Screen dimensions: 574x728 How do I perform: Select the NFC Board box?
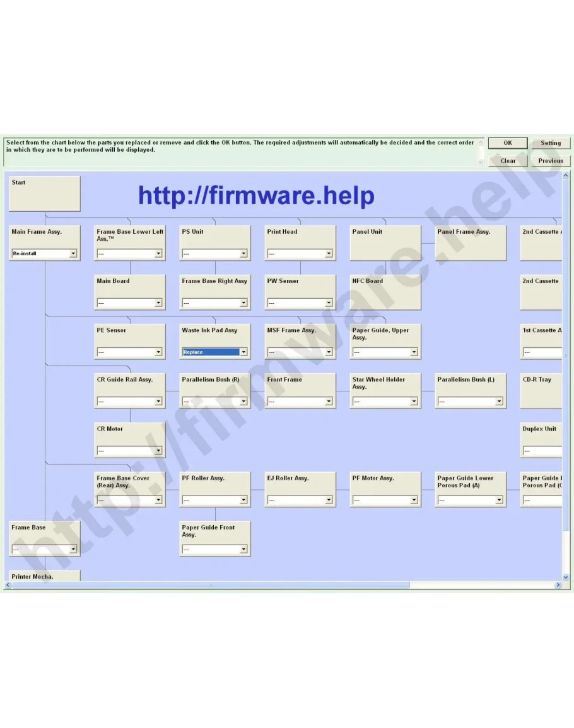385,292
